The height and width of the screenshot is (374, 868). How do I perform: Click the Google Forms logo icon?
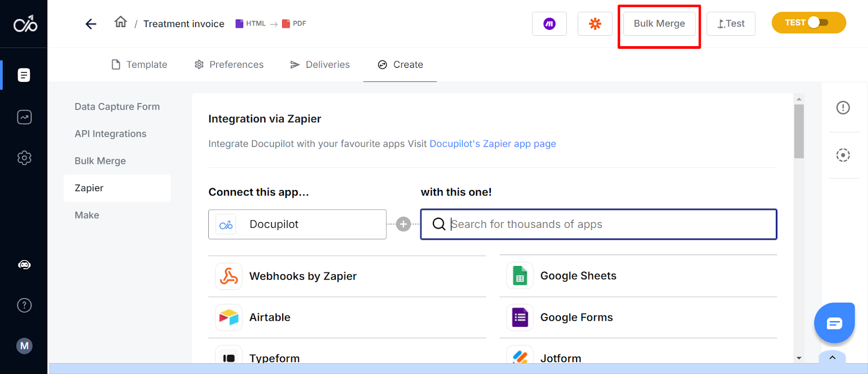(x=520, y=318)
